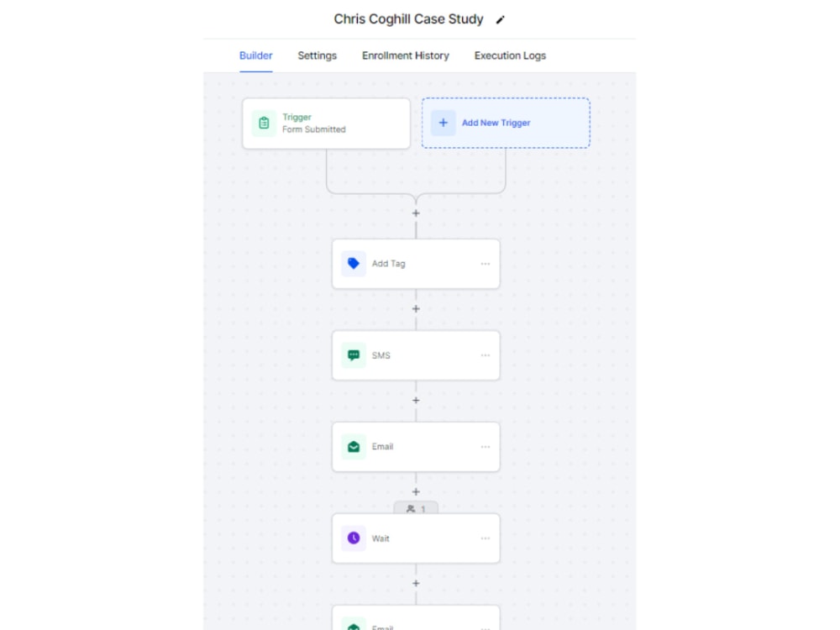Click the plus icon inside Add New Trigger

coord(443,123)
